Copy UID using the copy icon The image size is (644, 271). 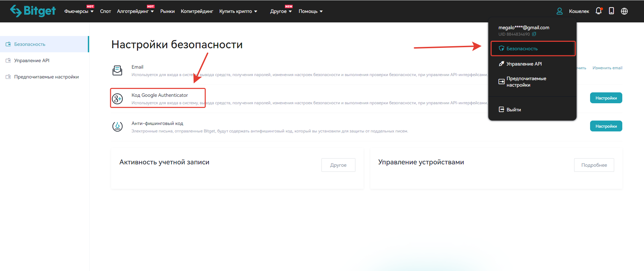click(x=534, y=34)
